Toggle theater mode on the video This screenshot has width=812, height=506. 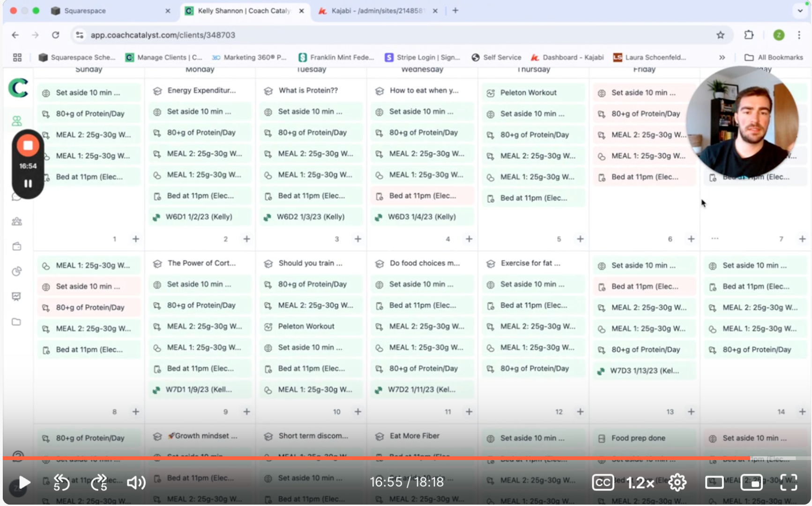[715, 482]
